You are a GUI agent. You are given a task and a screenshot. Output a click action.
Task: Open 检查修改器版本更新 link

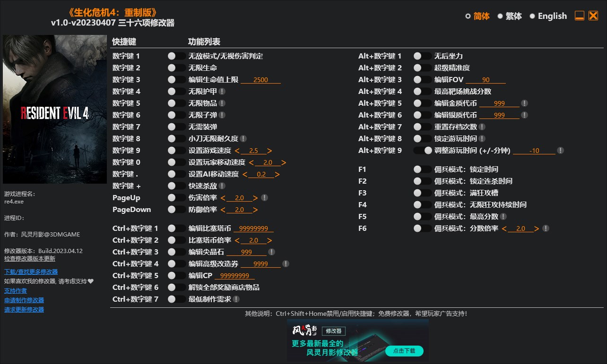tap(30, 259)
